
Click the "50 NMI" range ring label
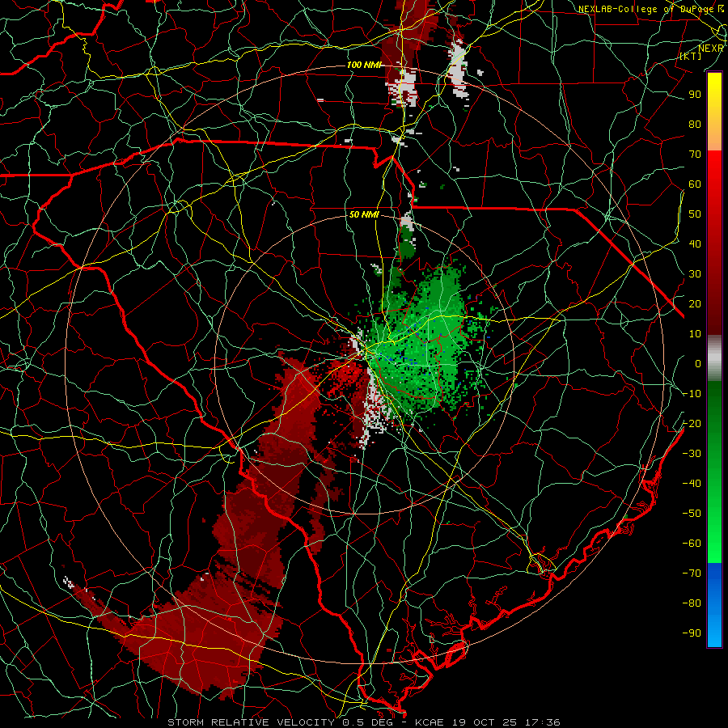pyautogui.click(x=363, y=215)
